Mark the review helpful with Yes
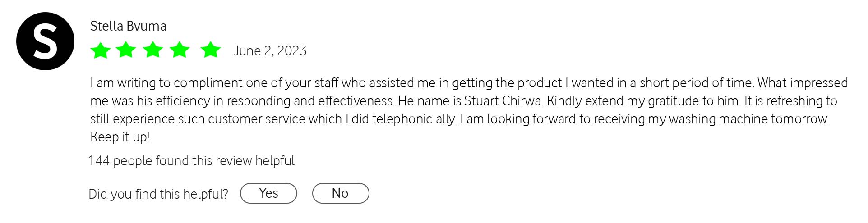This screenshot has width=868, height=223. [268, 193]
